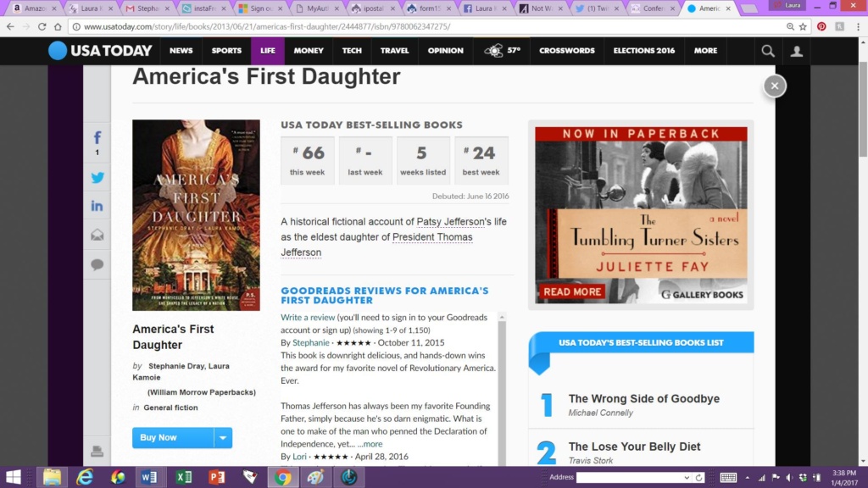Switch to the Conference browser tab

tap(654, 8)
